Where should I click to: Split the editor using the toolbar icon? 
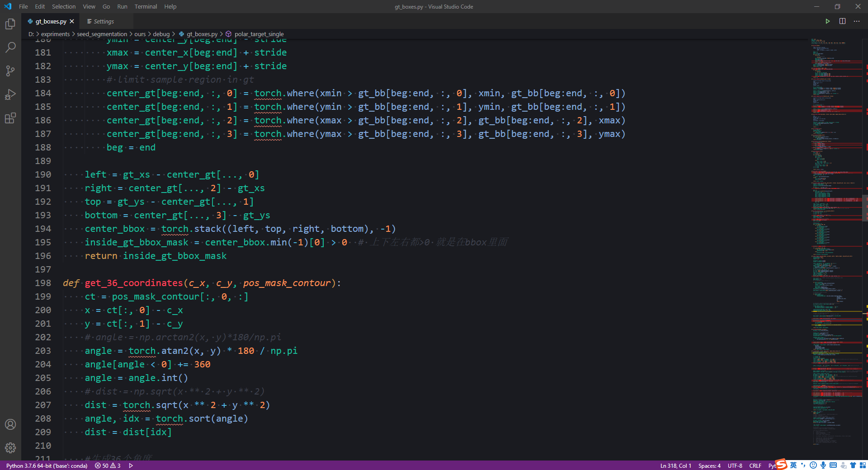pos(842,21)
